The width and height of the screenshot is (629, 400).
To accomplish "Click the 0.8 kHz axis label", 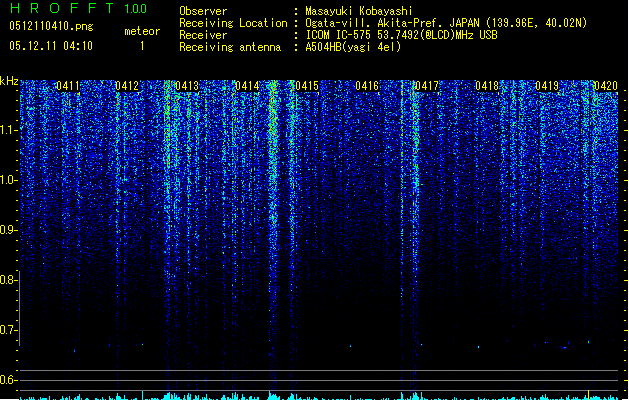I will click(8, 280).
